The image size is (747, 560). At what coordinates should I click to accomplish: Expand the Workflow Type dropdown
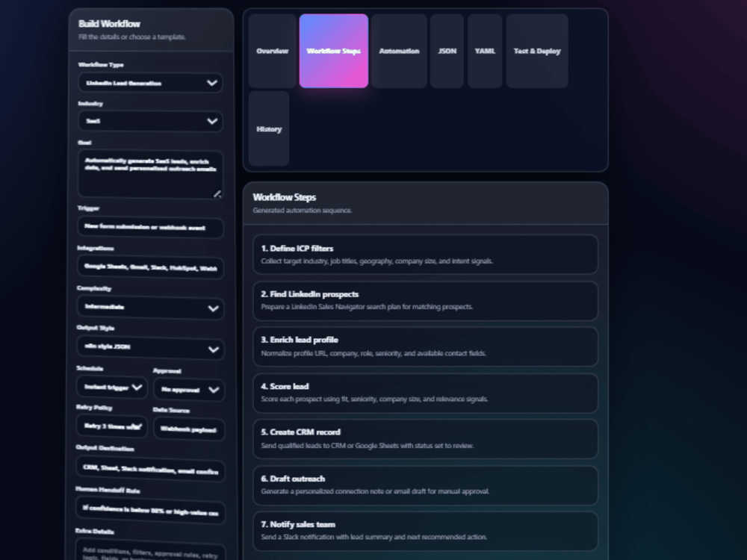pos(150,83)
